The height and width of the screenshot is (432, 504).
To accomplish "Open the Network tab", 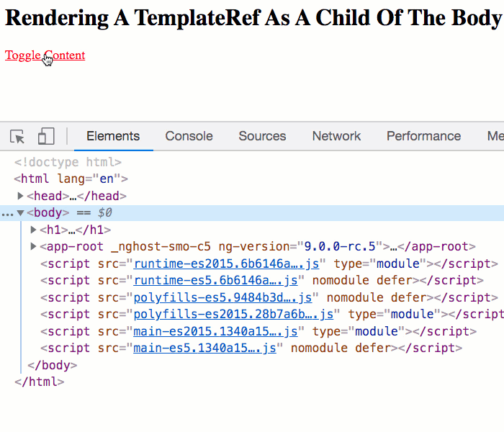I will click(x=336, y=136).
